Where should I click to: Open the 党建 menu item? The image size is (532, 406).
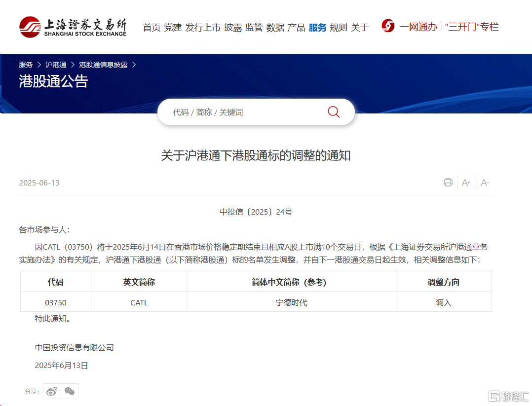pyautogui.click(x=173, y=28)
